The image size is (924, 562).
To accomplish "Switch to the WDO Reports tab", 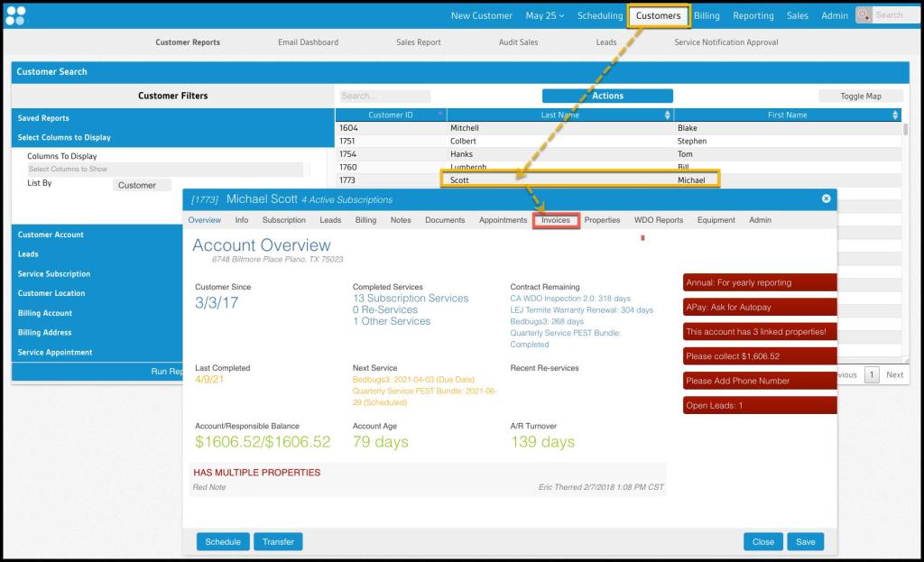I will pos(658,220).
